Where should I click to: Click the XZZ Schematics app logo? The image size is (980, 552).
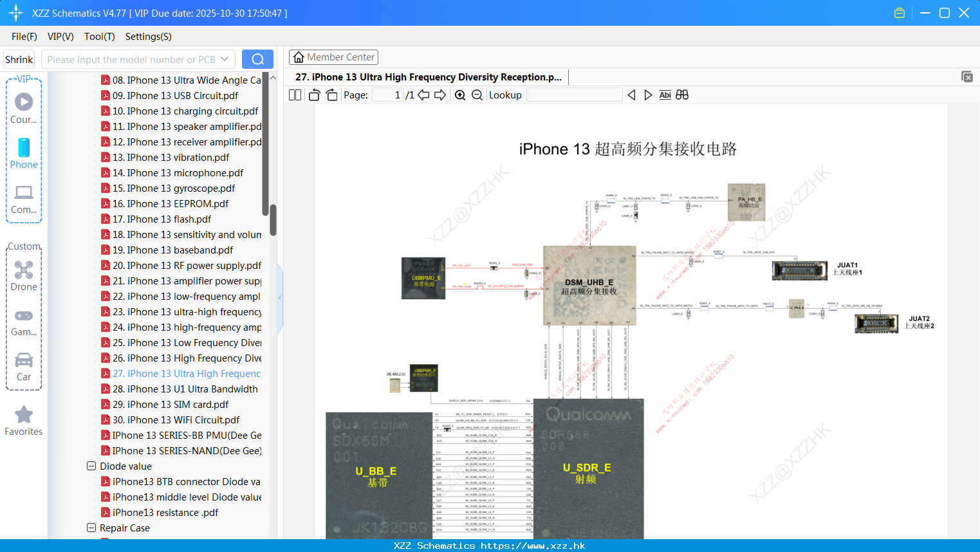15,13
